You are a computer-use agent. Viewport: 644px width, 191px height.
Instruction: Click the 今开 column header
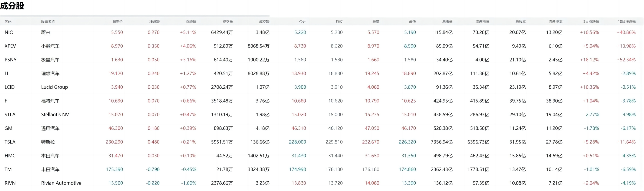[303, 22]
